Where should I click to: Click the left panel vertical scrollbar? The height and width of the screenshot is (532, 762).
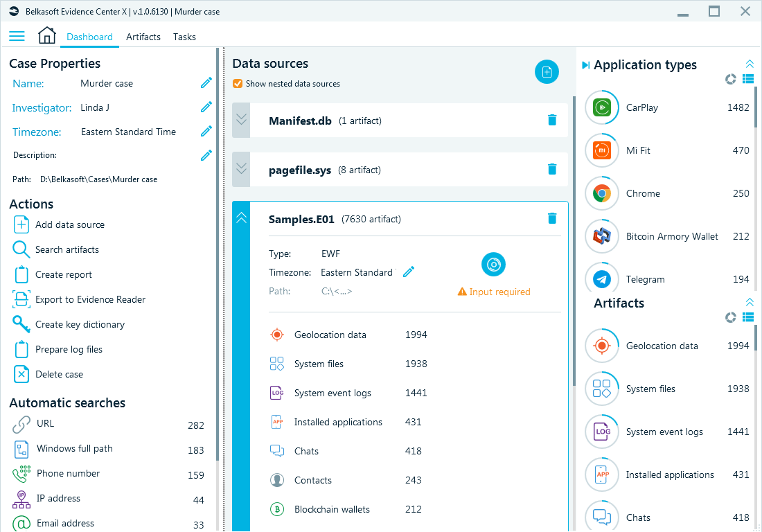(x=217, y=253)
